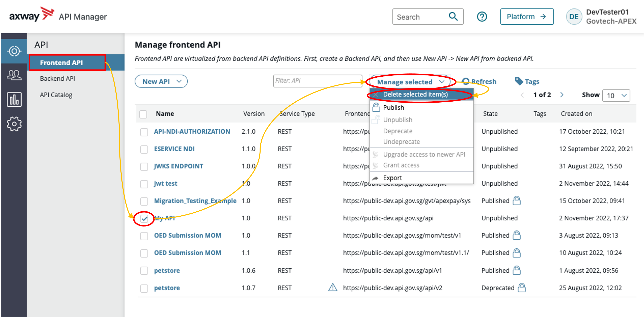The height and width of the screenshot is (317, 644).
Task: Open the API section sidebar icon
Action: pyautogui.click(x=14, y=51)
